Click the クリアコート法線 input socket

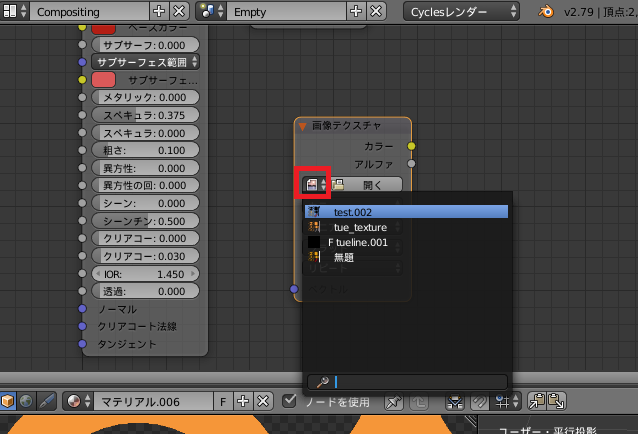(82, 326)
